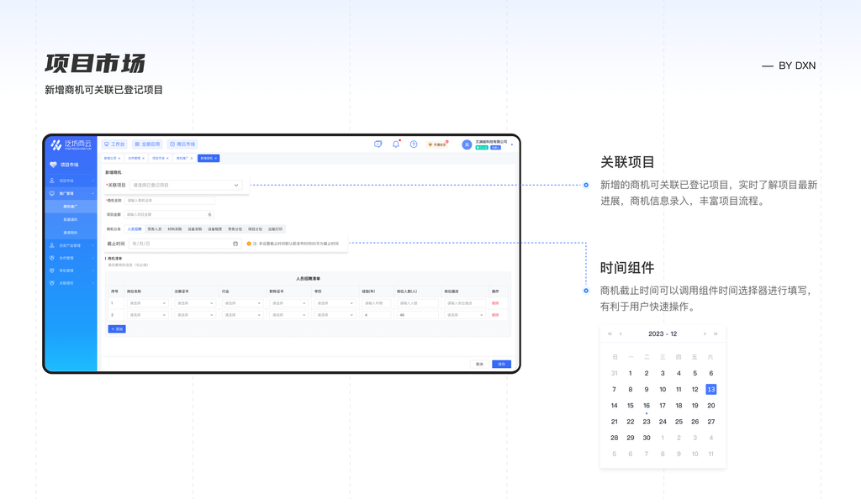This screenshot has width=861, height=504.
Task: Click the 商机名称 input field
Action: 169,201
